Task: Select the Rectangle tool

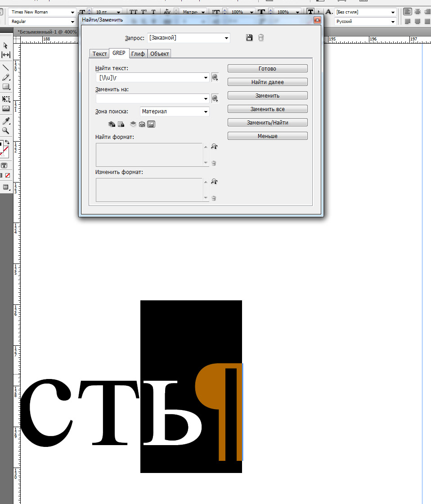Action: pyautogui.click(x=6, y=87)
